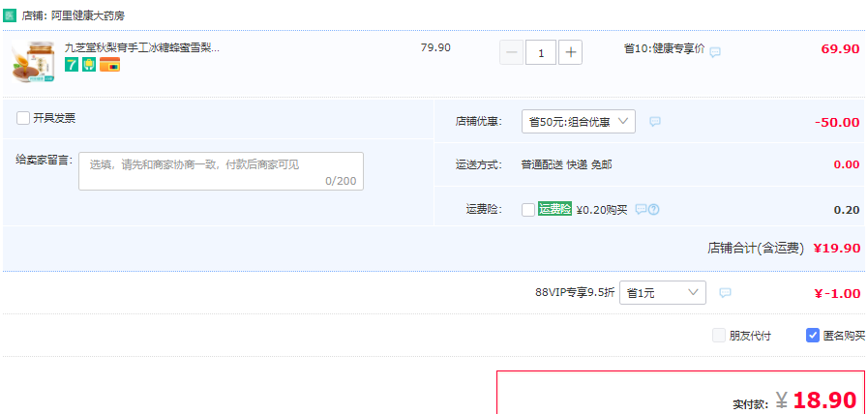Click the item subtotal 69.90
Screen dimensions: 868x414
point(840,48)
